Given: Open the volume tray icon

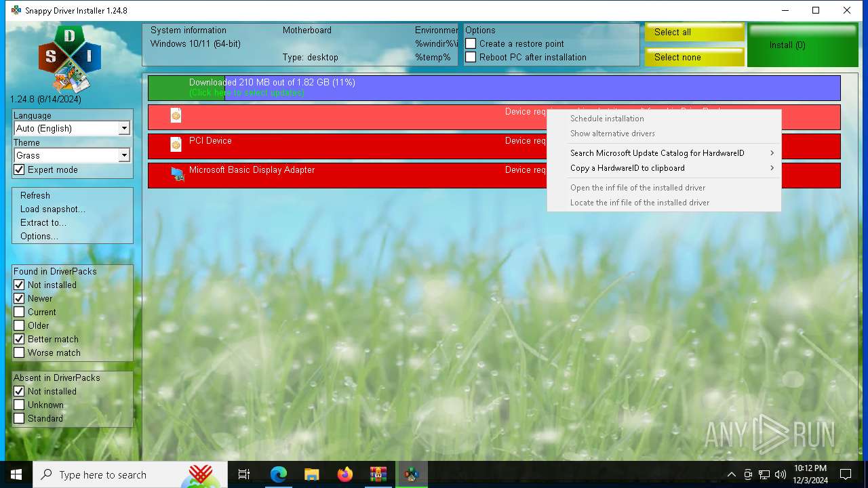Looking at the screenshot, I should (x=781, y=474).
